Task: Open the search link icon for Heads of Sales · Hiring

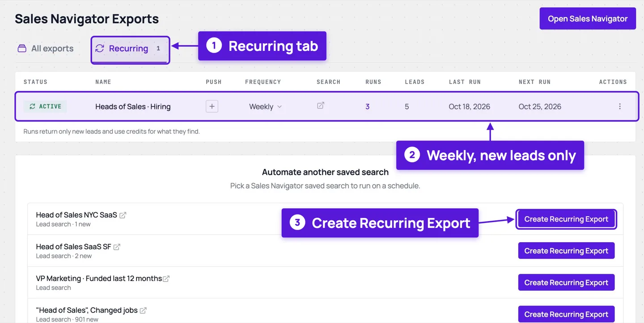Action: 321,106
